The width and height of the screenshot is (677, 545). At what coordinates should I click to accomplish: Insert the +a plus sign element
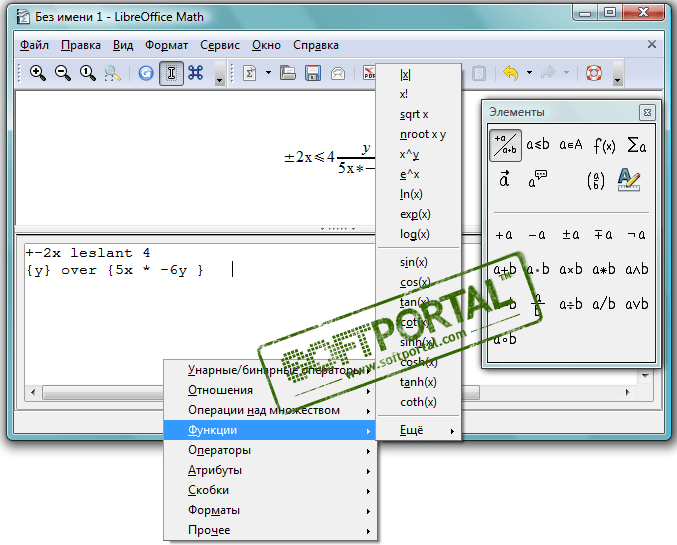pos(504,235)
